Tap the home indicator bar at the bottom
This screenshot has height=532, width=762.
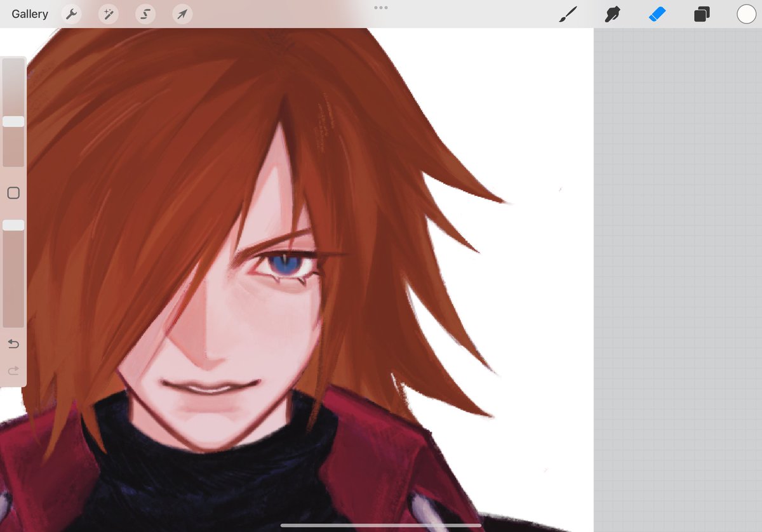(x=381, y=526)
